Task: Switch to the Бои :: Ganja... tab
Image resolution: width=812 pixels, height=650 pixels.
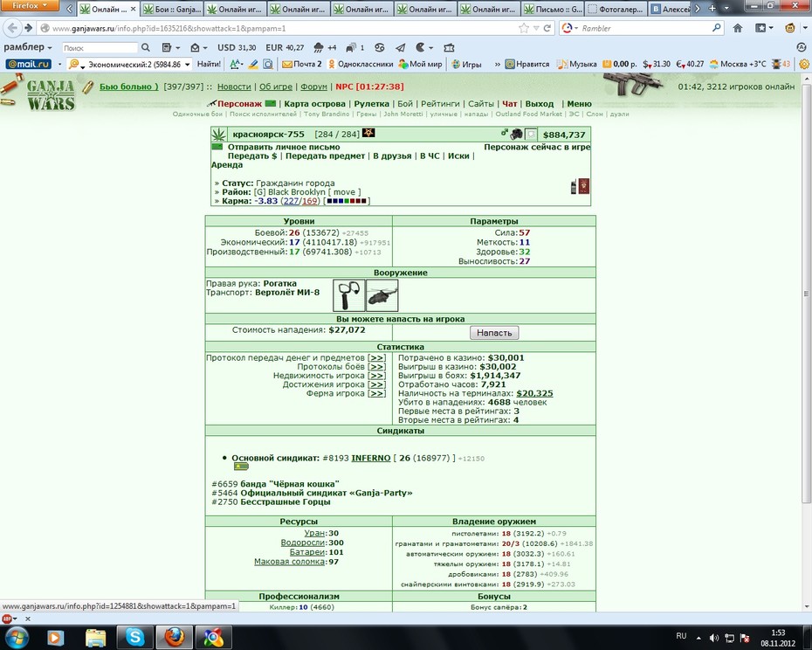Action: pyautogui.click(x=173, y=9)
